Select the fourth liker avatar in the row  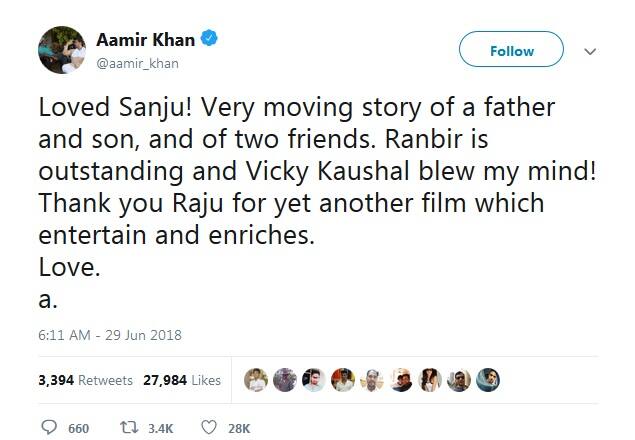click(x=342, y=380)
